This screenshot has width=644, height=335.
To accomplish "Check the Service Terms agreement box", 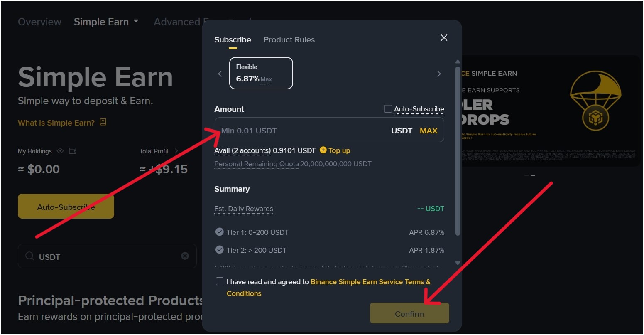I will click(220, 281).
